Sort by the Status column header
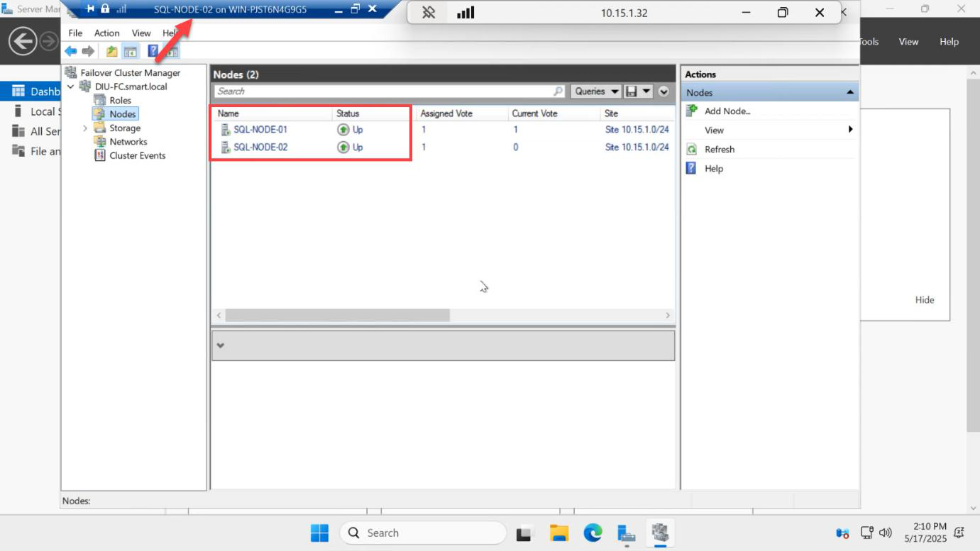Image resolution: width=980 pixels, height=551 pixels. (x=374, y=113)
